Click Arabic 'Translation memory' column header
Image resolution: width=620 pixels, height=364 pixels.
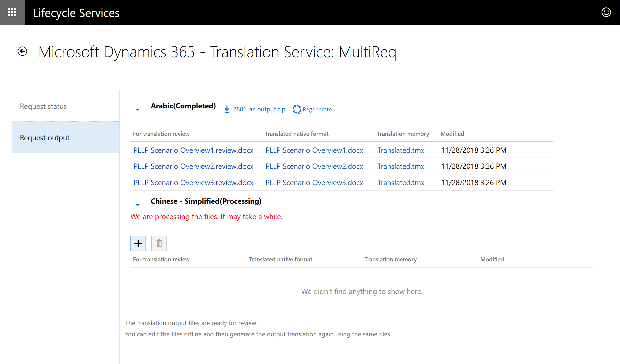coord(403,134)
